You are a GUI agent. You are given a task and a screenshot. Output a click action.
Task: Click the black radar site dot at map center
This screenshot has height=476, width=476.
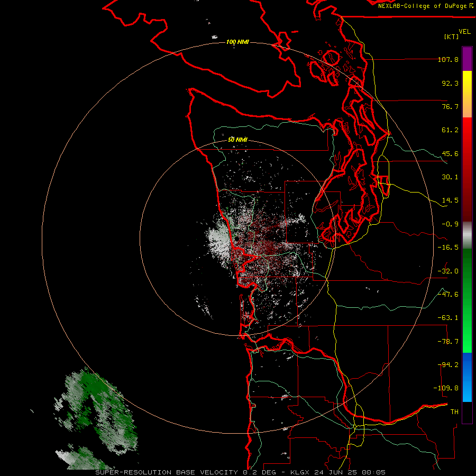click(237, 239)
